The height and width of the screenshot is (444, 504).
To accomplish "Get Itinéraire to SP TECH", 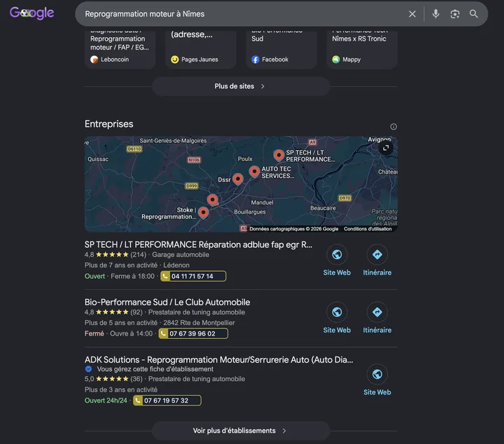I will [x=377, y=261].
